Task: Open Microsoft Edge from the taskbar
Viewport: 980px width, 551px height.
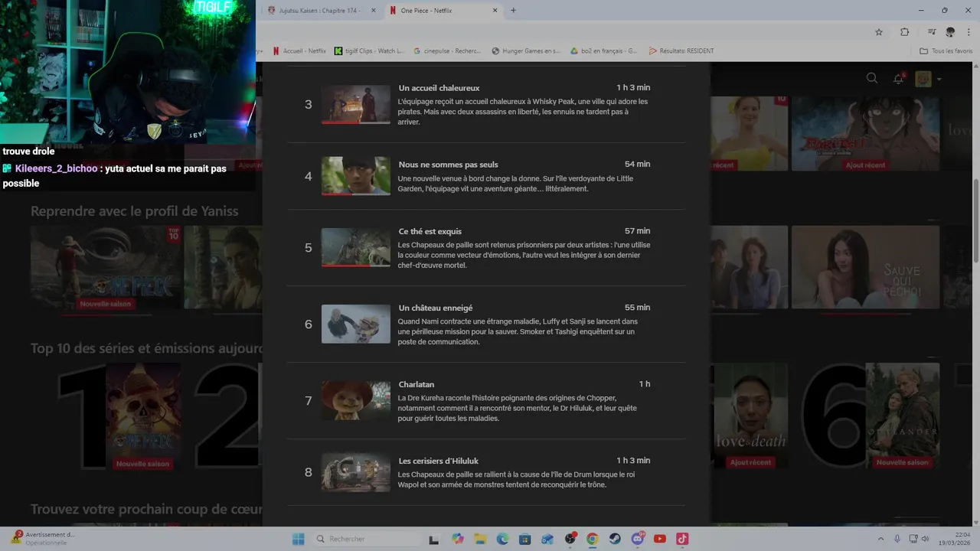Action: [x=502, y=539]
